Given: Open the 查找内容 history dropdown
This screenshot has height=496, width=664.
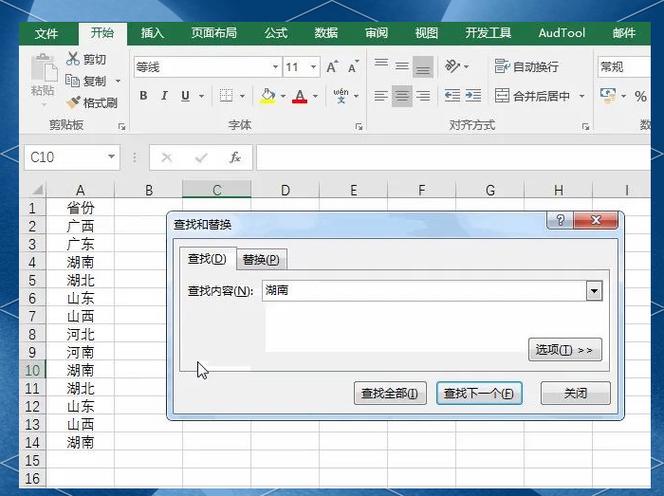Looking at the screenshot, I should click(594, 291).
